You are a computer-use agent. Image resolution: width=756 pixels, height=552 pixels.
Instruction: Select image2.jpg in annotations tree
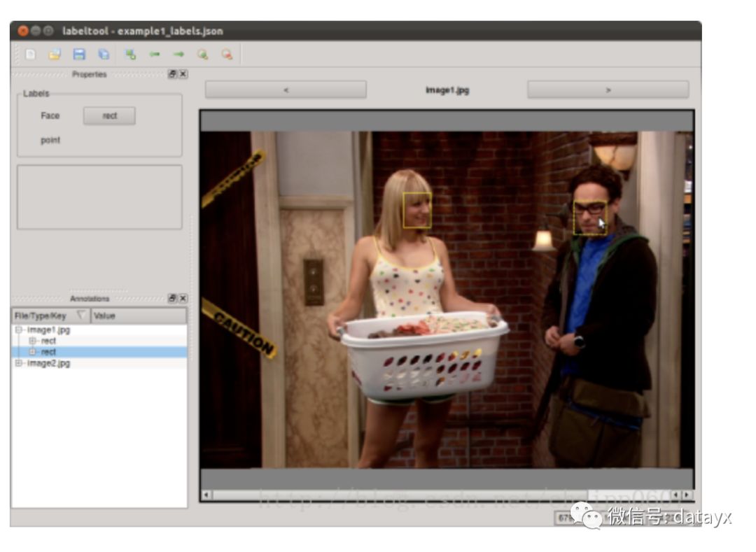coord(49,363)
